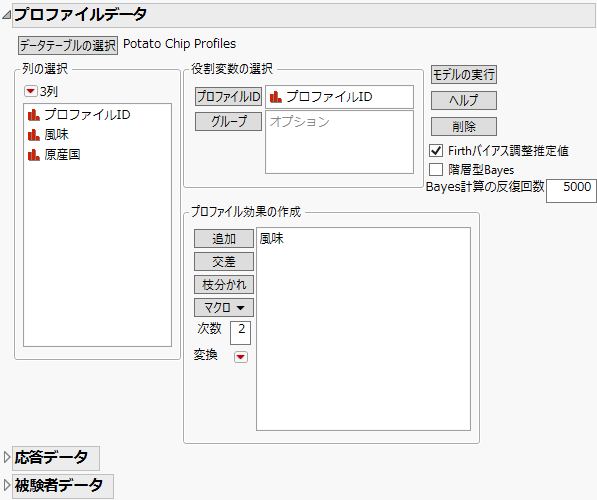Click the nominal icon beside プロファイルID in column list
Screen dimensions: 597x500
[34, 115]
